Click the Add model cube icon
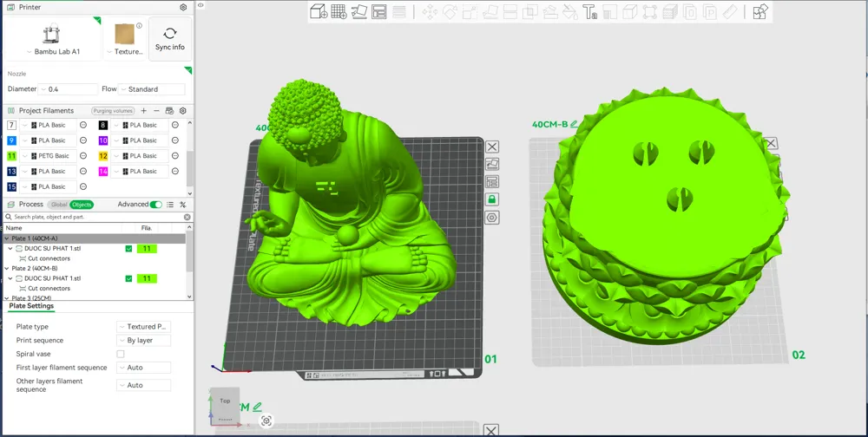The width and height of the screenshot is (868, 437). point(319,11)
